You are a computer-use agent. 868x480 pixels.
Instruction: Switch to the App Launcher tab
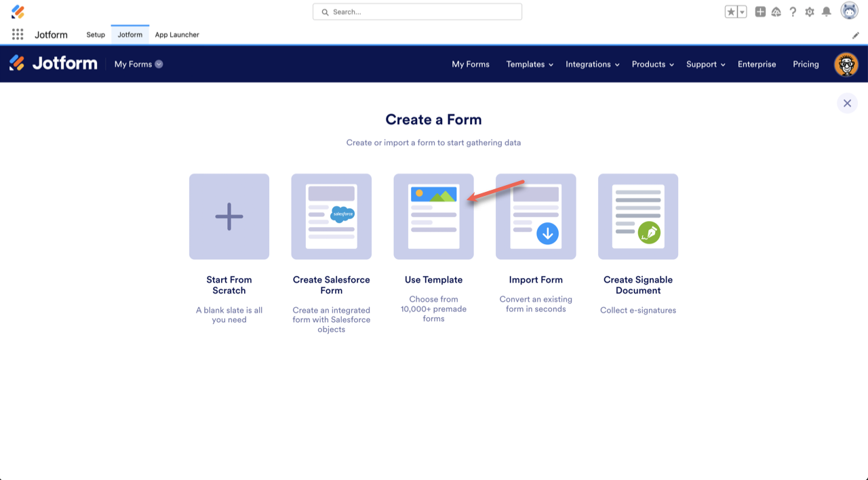point(177,35)
